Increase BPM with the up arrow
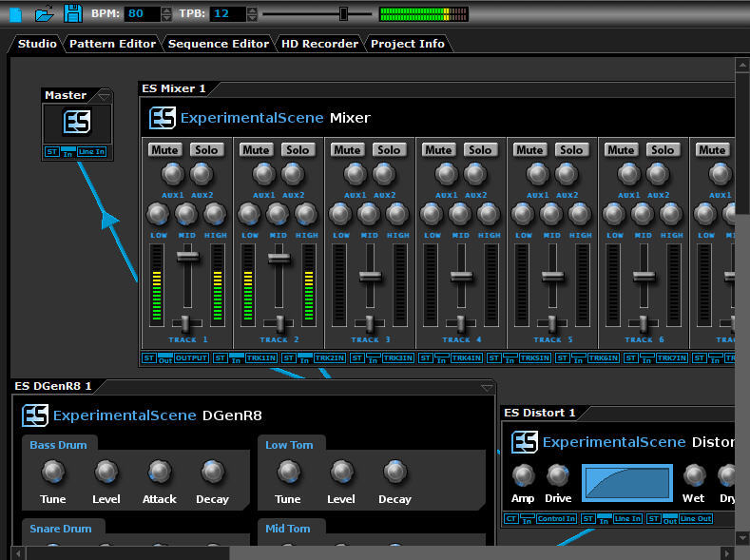This screenshot has width=750, height=560. (x=166, y=10)
